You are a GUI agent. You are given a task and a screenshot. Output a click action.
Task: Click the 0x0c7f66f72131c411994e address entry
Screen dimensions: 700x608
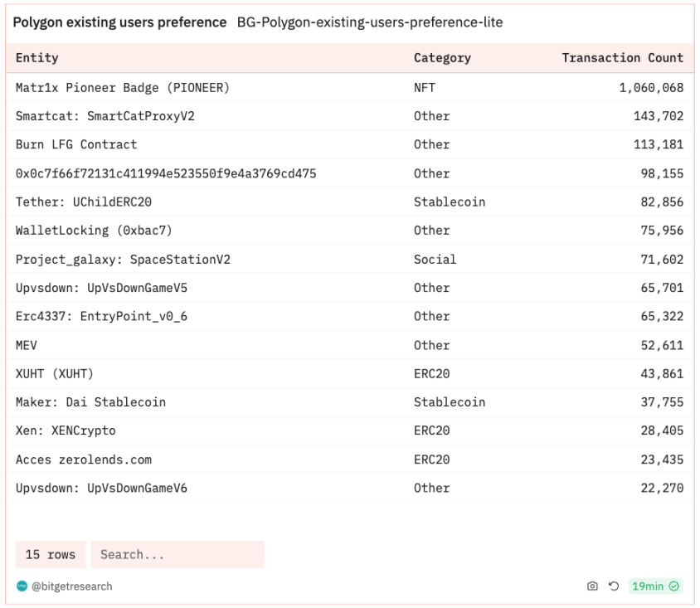(166, 173)
